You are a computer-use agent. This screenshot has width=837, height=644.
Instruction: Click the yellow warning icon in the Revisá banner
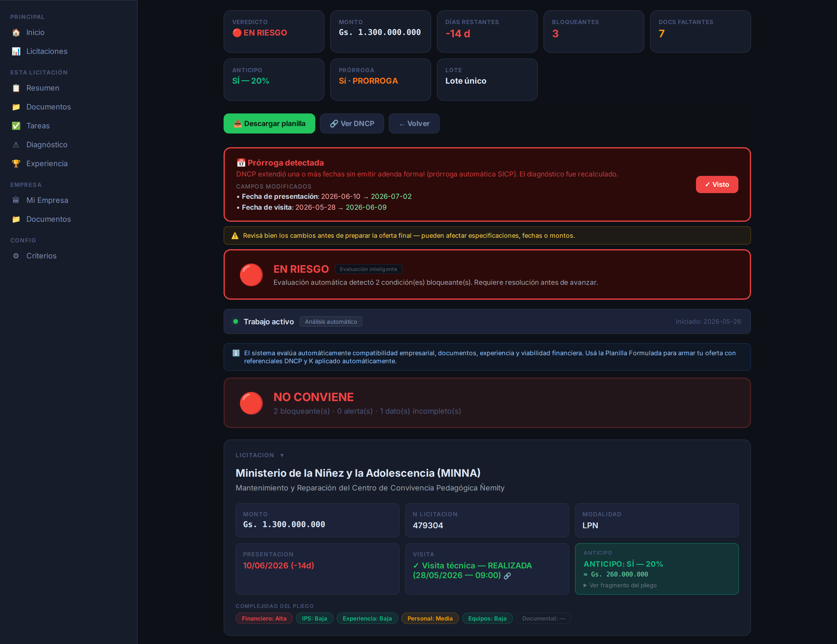pos(235,236)
